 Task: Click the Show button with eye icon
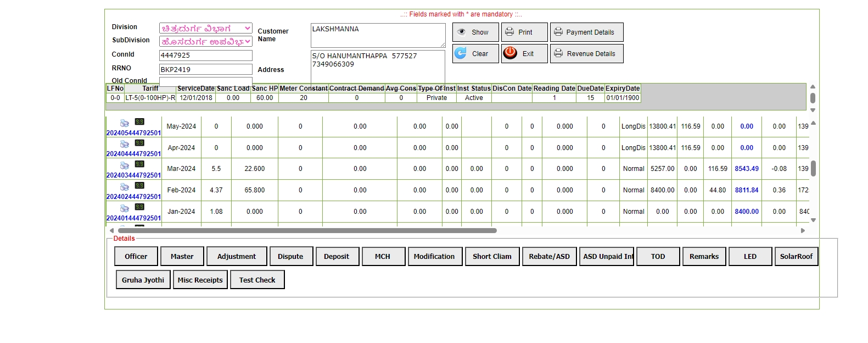click(x=475, y=32)
